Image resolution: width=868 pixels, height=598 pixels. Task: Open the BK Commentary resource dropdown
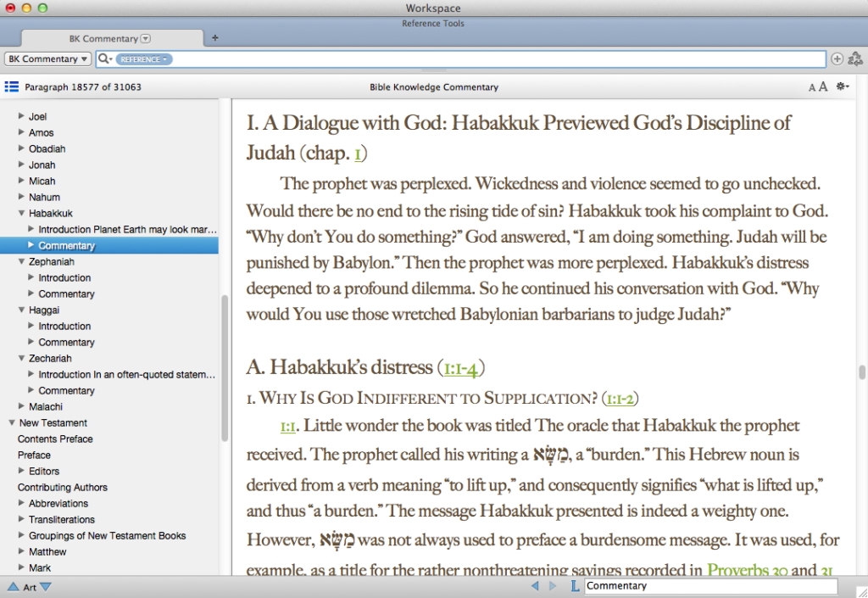(47, 59)
